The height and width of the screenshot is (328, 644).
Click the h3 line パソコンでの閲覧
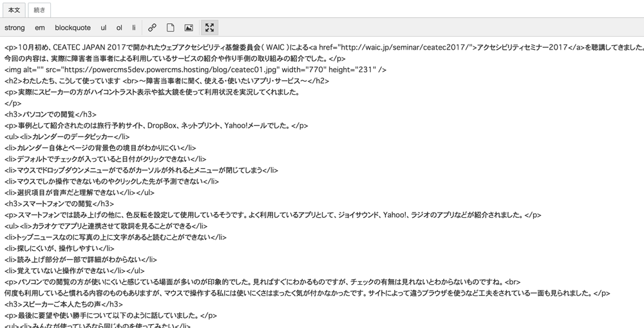(x=50, y=114)
